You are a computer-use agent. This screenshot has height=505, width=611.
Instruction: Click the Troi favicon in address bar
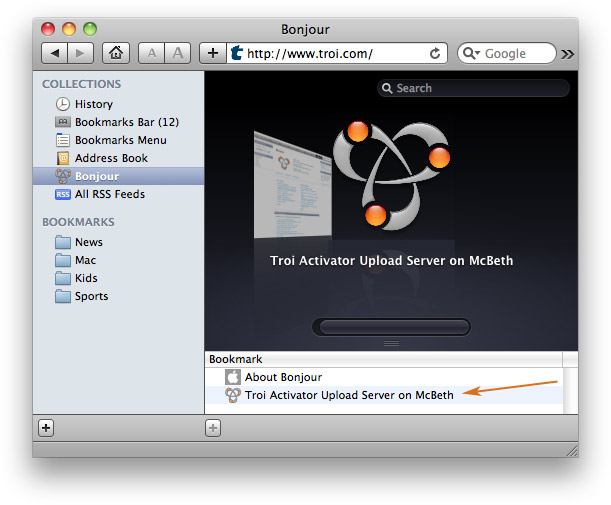click(237, 53)
